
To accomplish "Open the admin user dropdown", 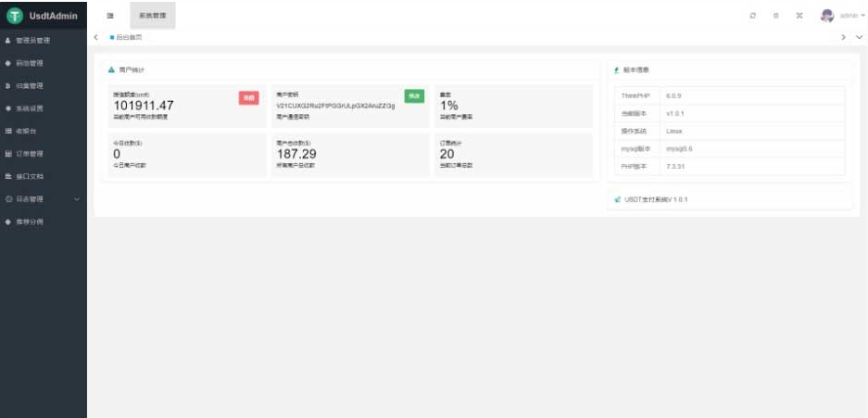I will (x=851, y=16).
